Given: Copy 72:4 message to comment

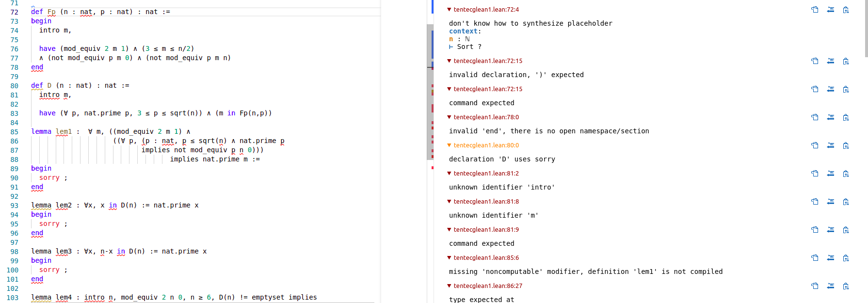Looking at the screenshot, I should click(831, 10).
